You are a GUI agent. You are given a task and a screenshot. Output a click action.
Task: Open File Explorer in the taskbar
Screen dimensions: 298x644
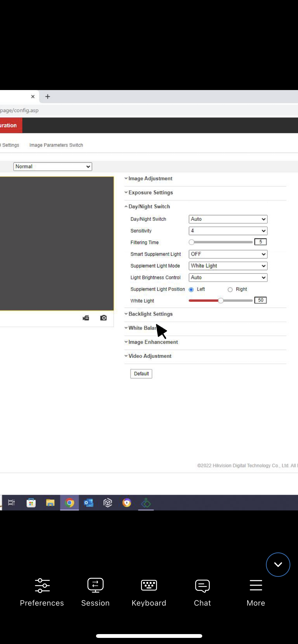(x=50, y=503)
